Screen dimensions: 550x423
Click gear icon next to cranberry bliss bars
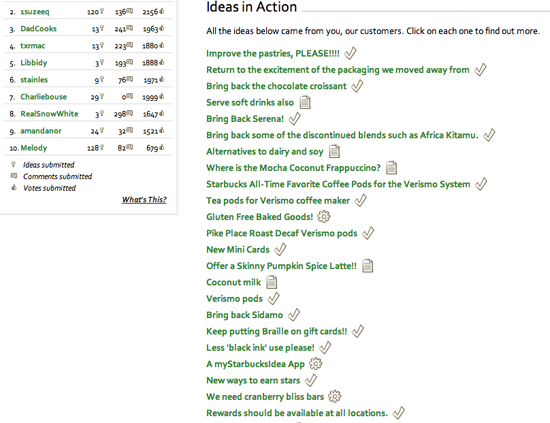(x=335, y=396)
